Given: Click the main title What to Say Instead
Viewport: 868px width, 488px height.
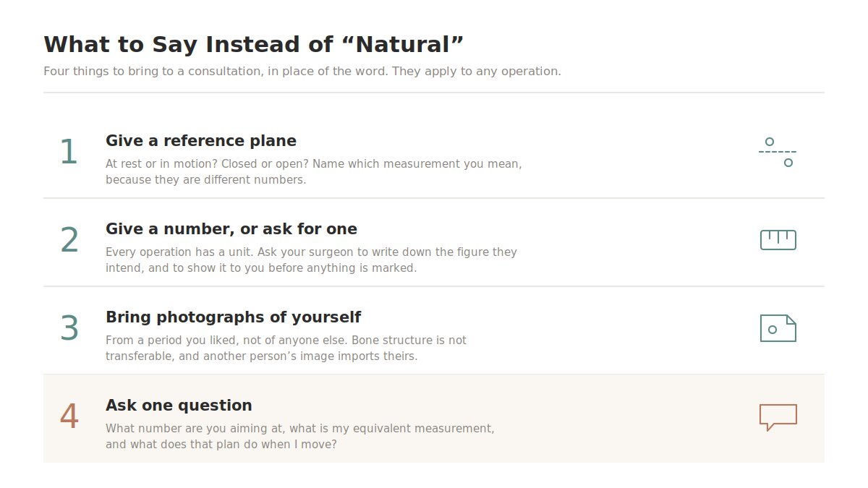Looking at the screenshot, I should click(x=253, y=45).
